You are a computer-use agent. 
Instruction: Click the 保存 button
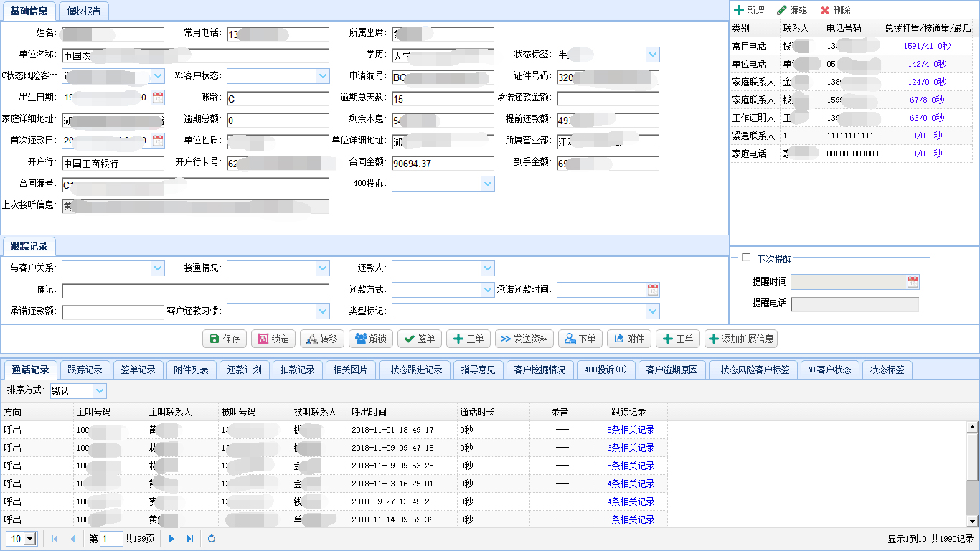[224, 339]
